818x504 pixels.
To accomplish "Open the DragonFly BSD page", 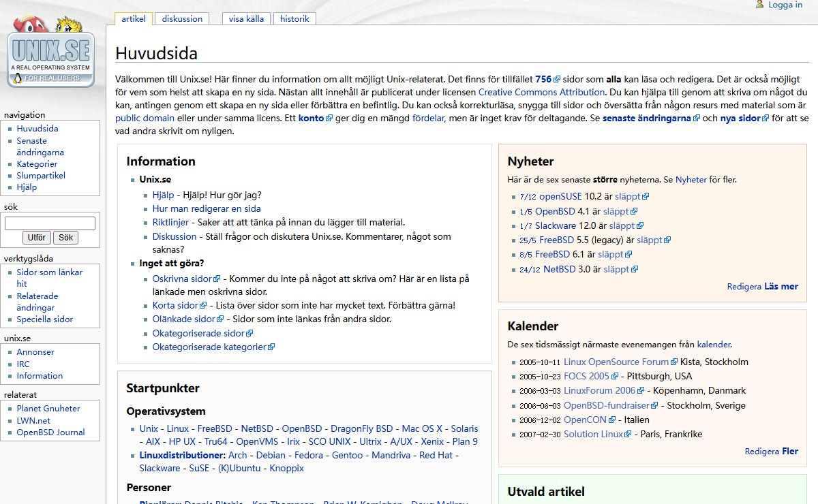I will pos(362,428).
